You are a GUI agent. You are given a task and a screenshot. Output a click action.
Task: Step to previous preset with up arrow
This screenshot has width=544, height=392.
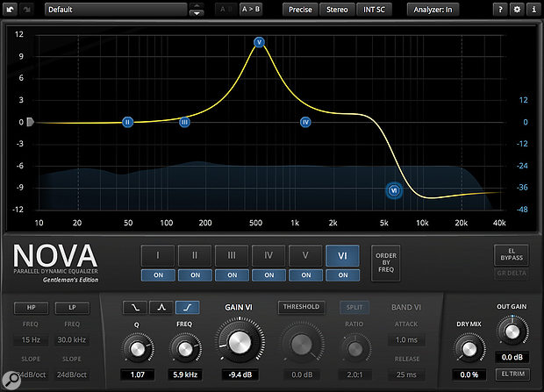click(x=197, y=6)
